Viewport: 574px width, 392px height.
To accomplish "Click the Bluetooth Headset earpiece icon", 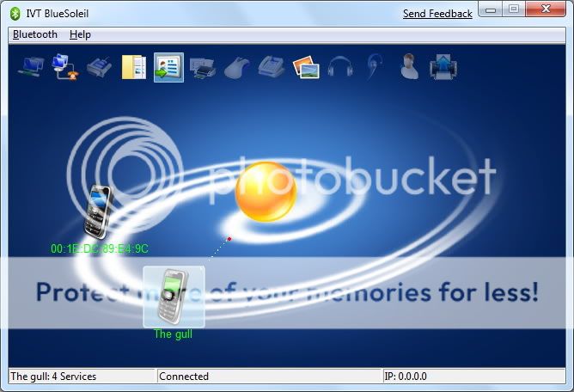I will pos(375,67).
